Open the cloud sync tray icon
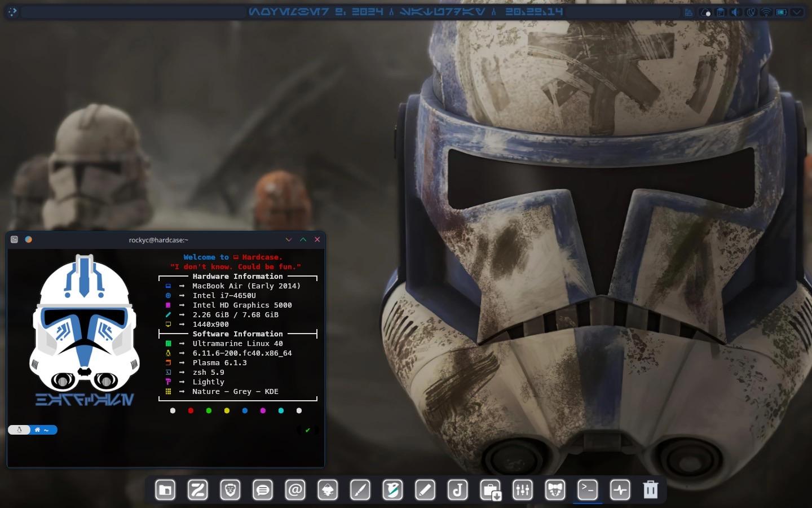 [x=705, y=12]
